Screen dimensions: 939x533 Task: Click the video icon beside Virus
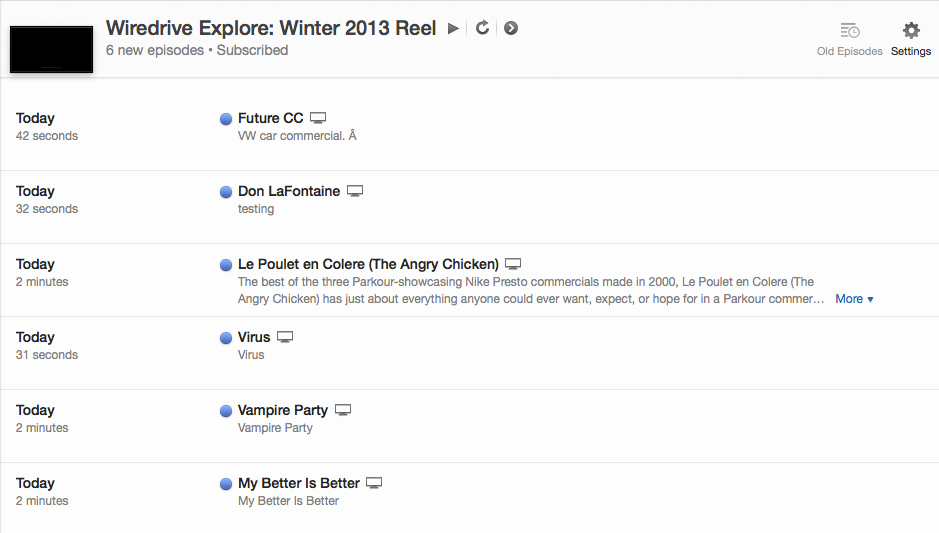coord(285,337)
